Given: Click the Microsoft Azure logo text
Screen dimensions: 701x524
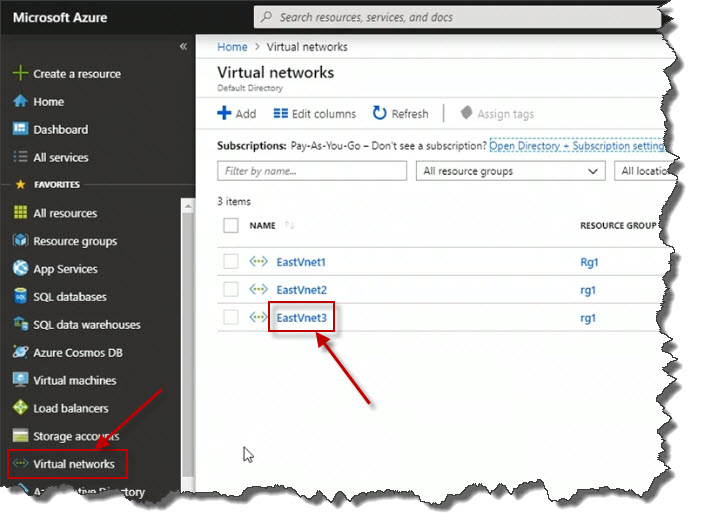Looking at the screenshot, I should [60, 17].
